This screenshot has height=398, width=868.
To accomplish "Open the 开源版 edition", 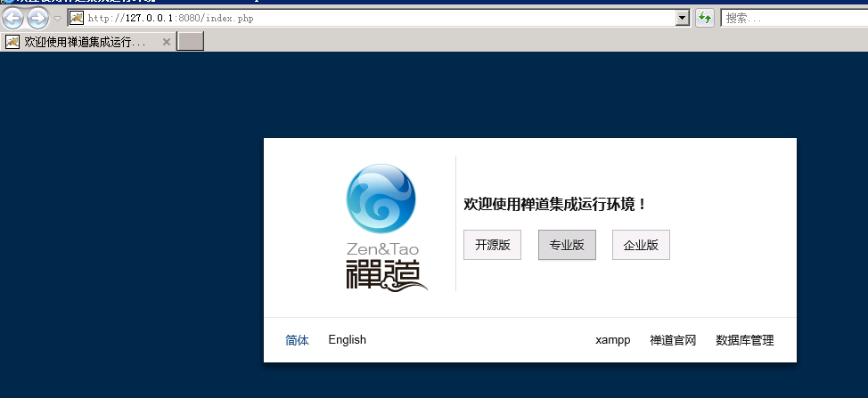I will pos(492,245).
